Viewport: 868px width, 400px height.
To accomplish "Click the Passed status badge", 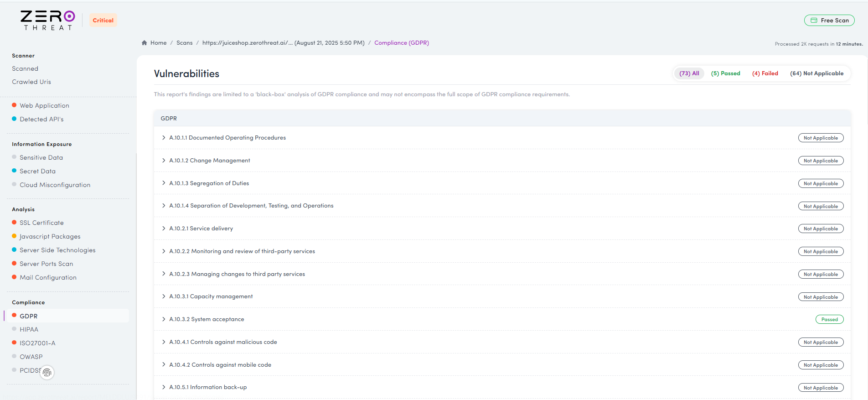I will pyautogui.click(x=829, y=319).
